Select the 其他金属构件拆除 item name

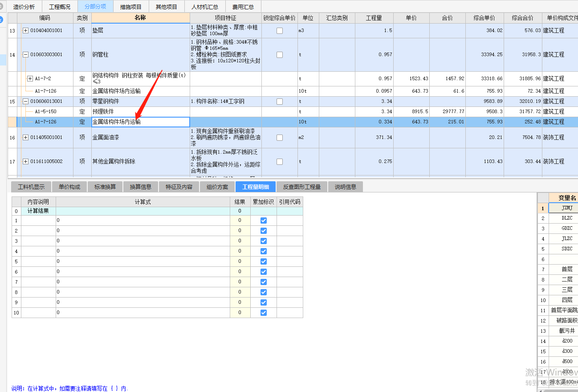coord(114,162)
